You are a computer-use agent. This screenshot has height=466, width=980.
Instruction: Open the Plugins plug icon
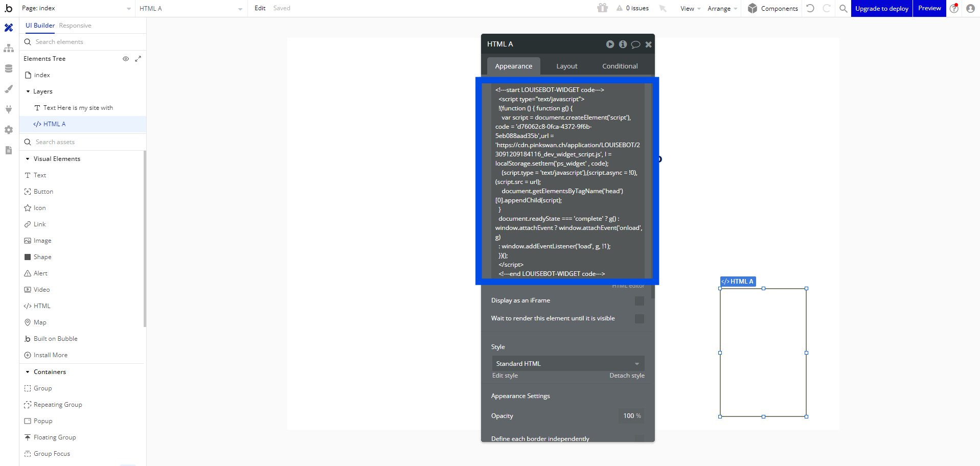(x=9, y=109)
